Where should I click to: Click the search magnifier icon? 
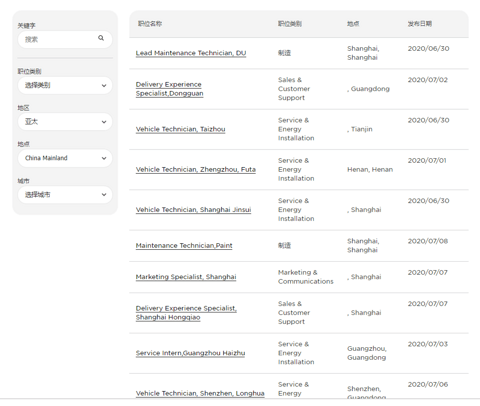101,38
